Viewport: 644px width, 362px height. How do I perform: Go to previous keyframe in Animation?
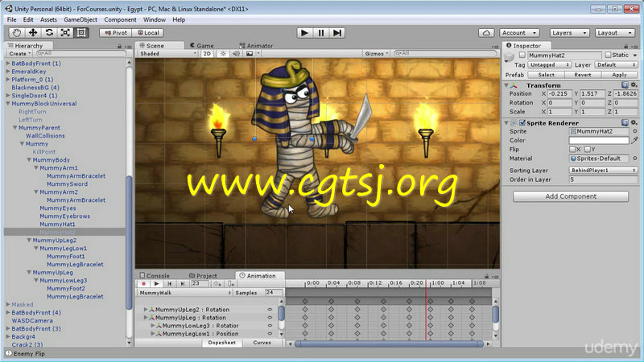[x=170, y=284]
